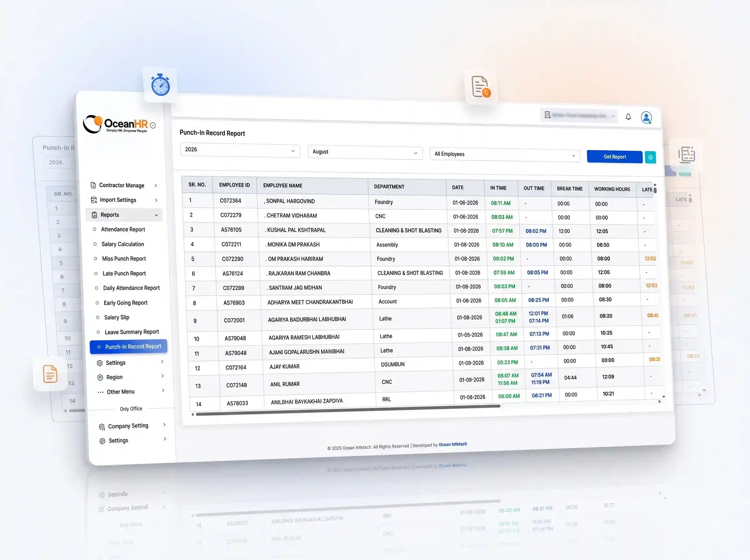Click the floating document icon with the orange badge

[481, 87]
